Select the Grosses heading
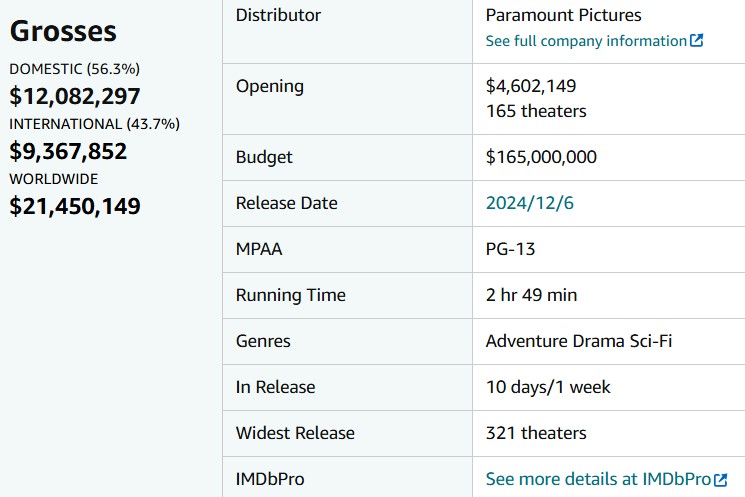 pos(63,31)
